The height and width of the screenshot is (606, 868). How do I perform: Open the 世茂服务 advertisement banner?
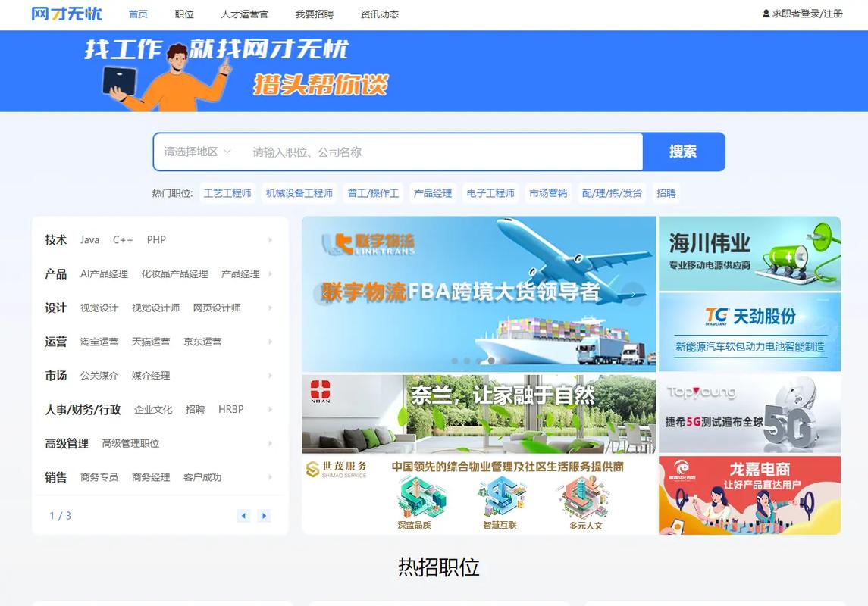tap(479, 495)
